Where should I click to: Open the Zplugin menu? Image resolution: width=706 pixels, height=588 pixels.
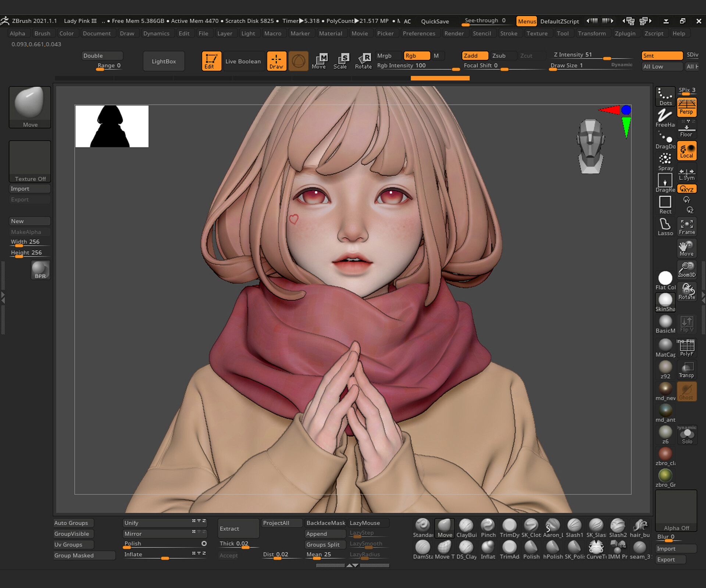[x=625, y=33]
